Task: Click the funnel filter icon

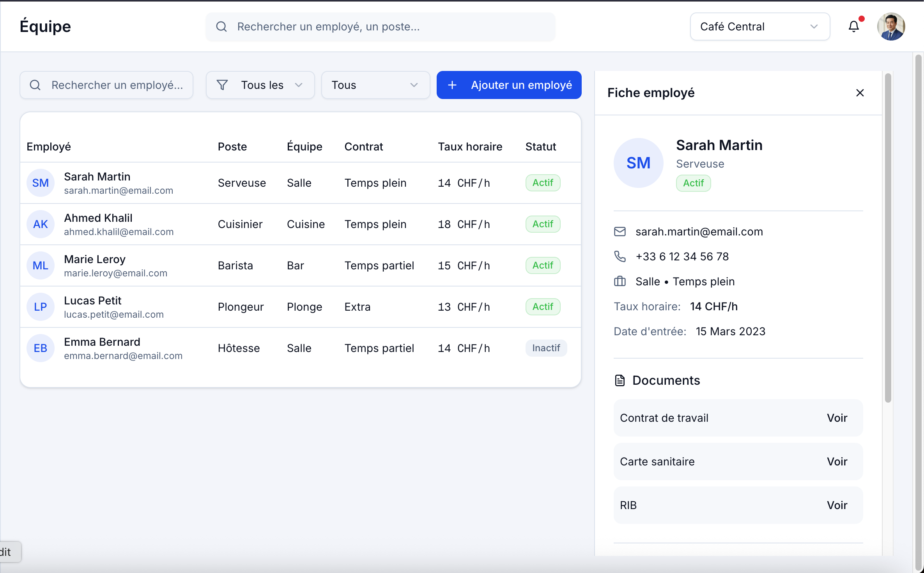Action: point(222,85)
